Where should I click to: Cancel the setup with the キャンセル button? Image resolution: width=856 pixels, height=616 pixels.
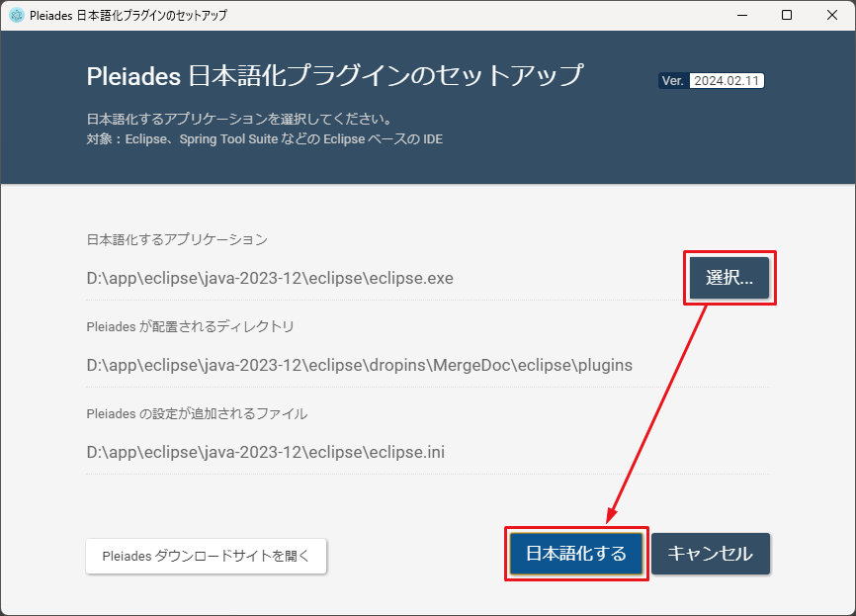(711, 554)
